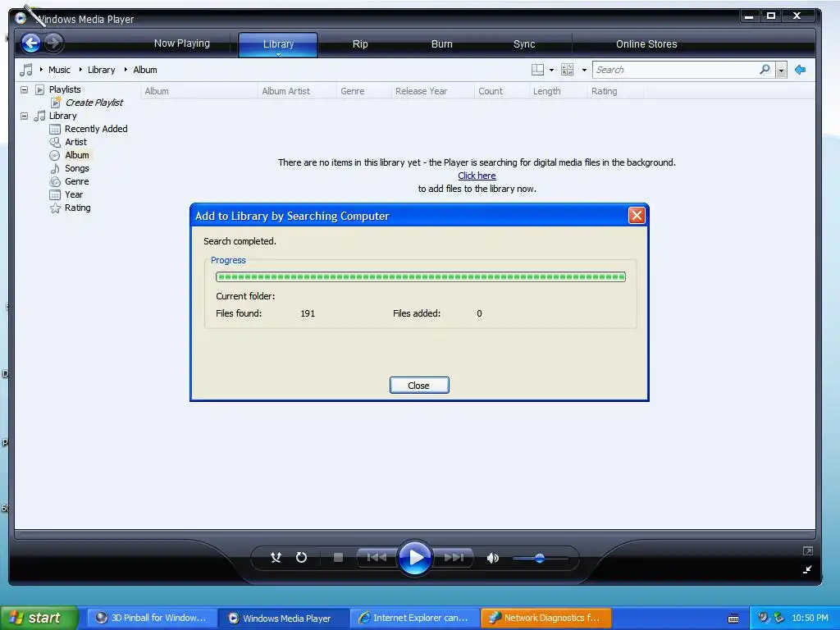
Task: Click the Stop playback button
Action: coord(338,558)
